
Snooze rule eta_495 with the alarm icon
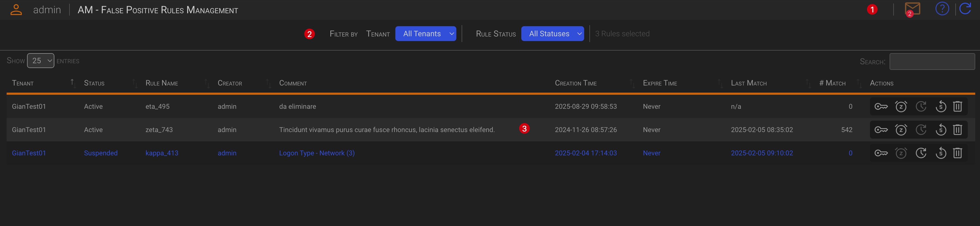[x=900, y=107]
